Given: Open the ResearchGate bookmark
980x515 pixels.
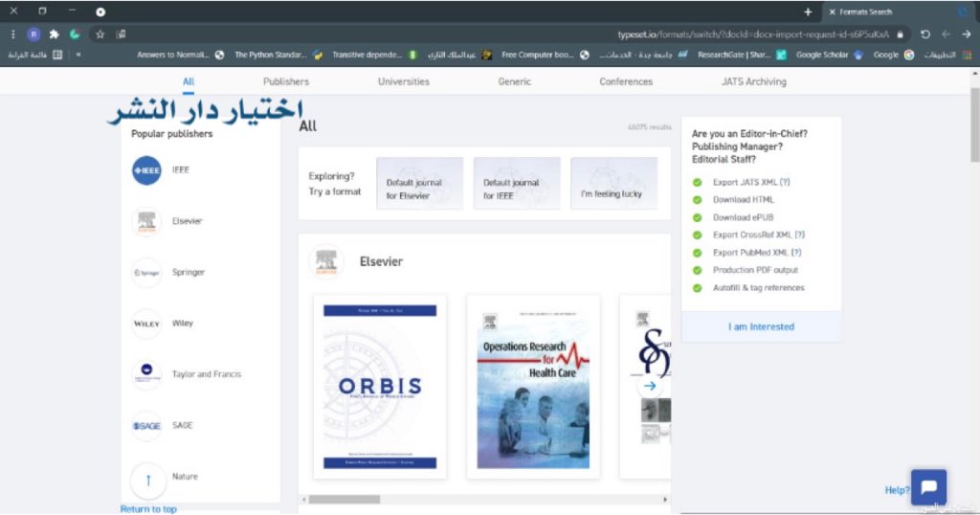Looking at the screenshot, I should pos(742,55).
